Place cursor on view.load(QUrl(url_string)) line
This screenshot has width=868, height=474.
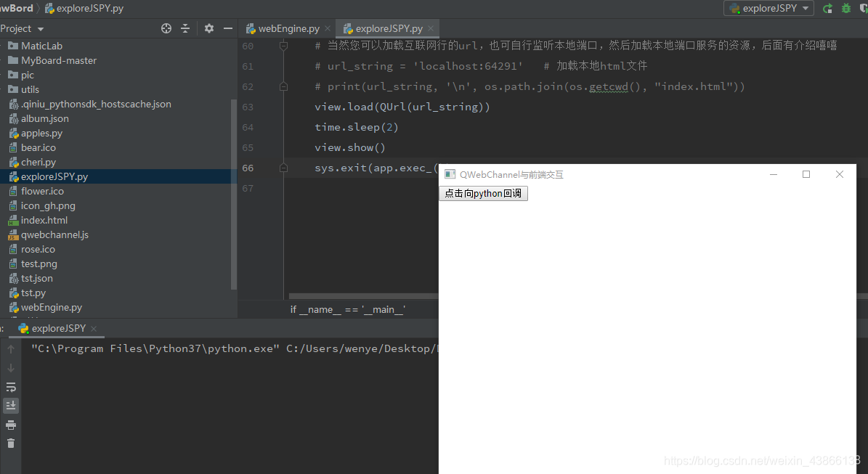[402, 107]
